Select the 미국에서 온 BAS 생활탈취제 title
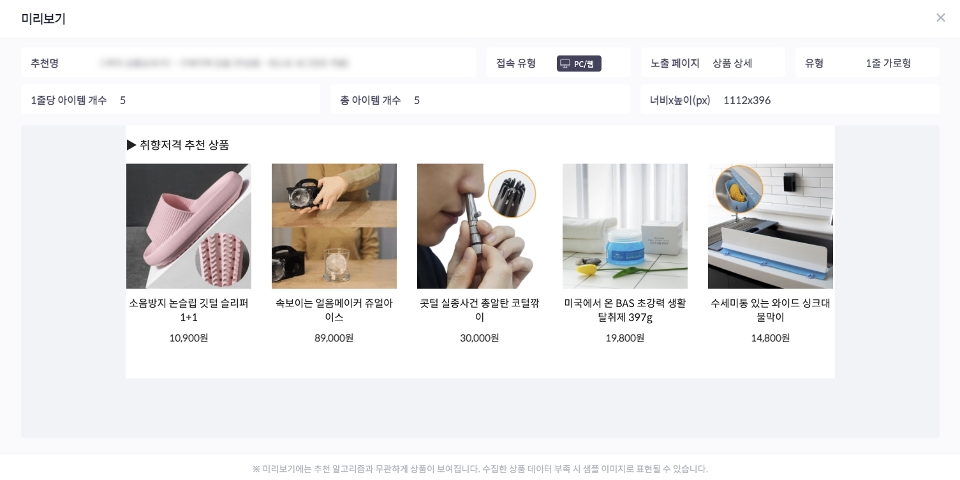The height and width of the screenshot is (480, 960). [625, 310]
